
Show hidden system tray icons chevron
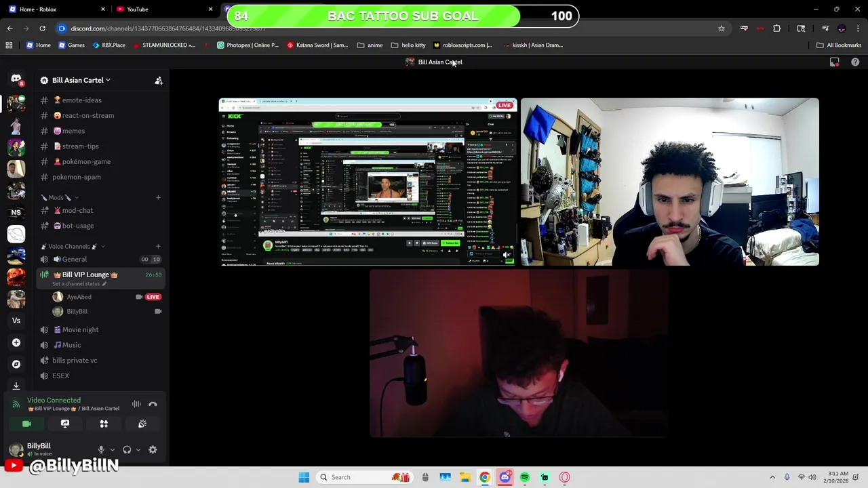point(772,477)
